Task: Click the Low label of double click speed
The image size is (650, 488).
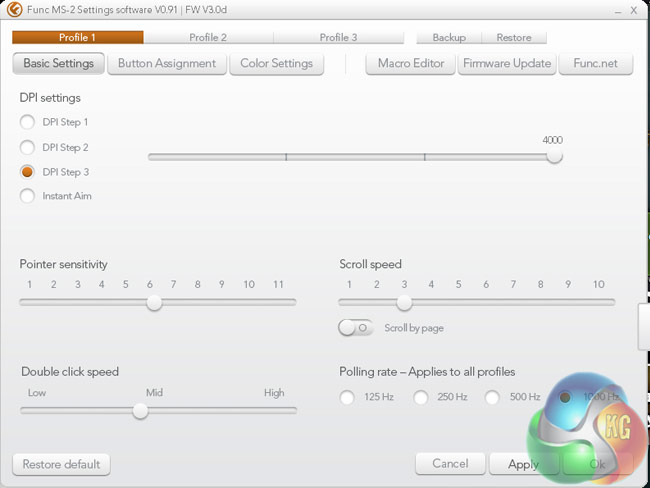Action: pos(37,393)
